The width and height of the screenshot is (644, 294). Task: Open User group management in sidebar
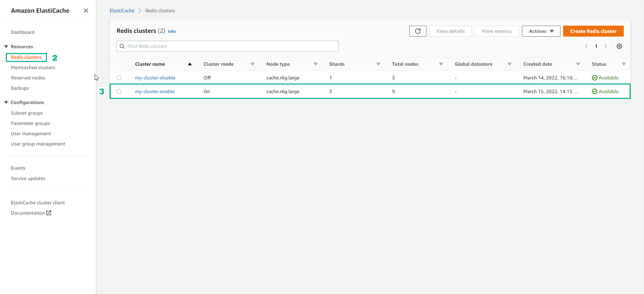[38, 144]
